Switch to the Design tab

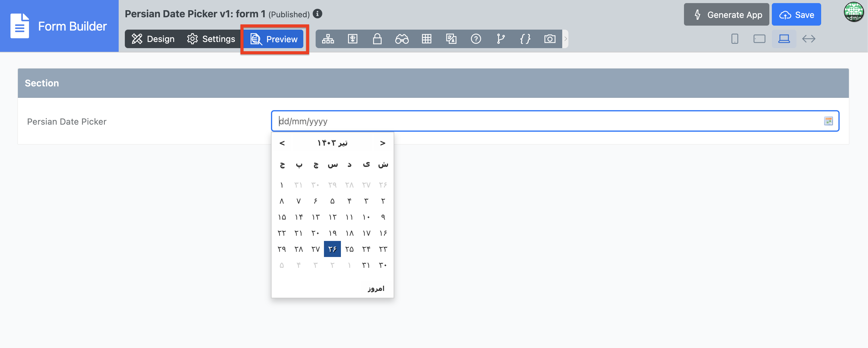pyautogui.click(x=153, y=39)
